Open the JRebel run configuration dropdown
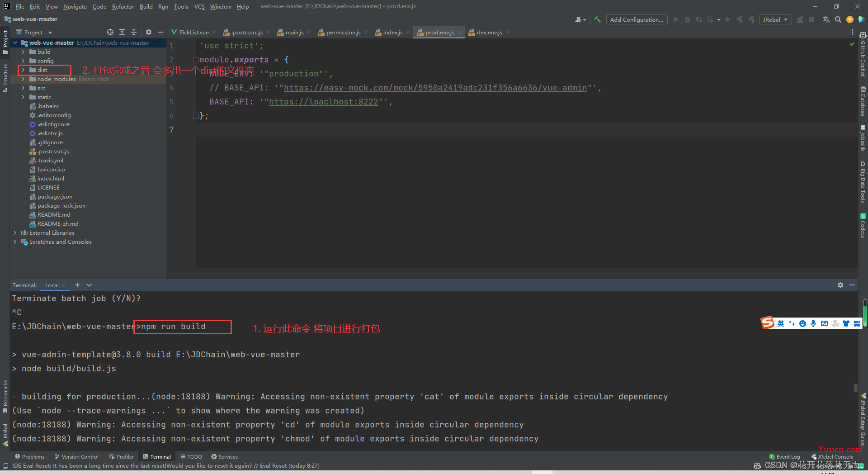The width and height of the screenshot is (868, 474). click(x=775, y=19)
